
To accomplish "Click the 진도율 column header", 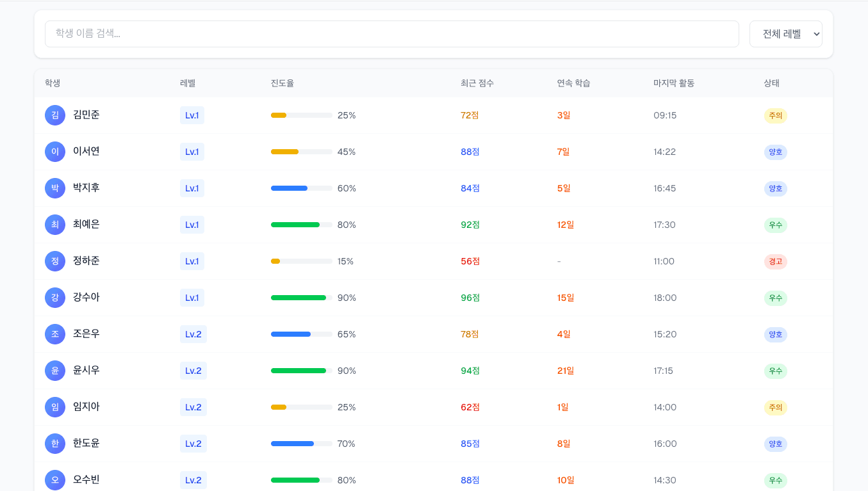I will coord(283,83).
